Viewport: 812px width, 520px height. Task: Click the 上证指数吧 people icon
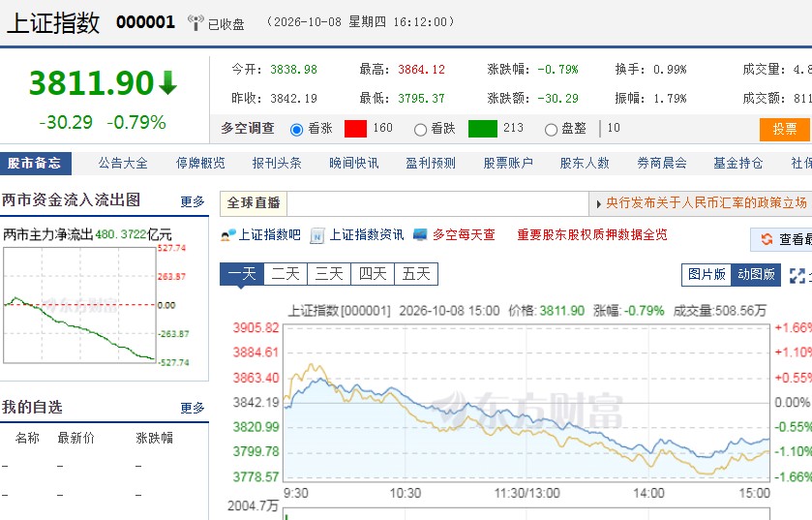[x=227, y=235]
